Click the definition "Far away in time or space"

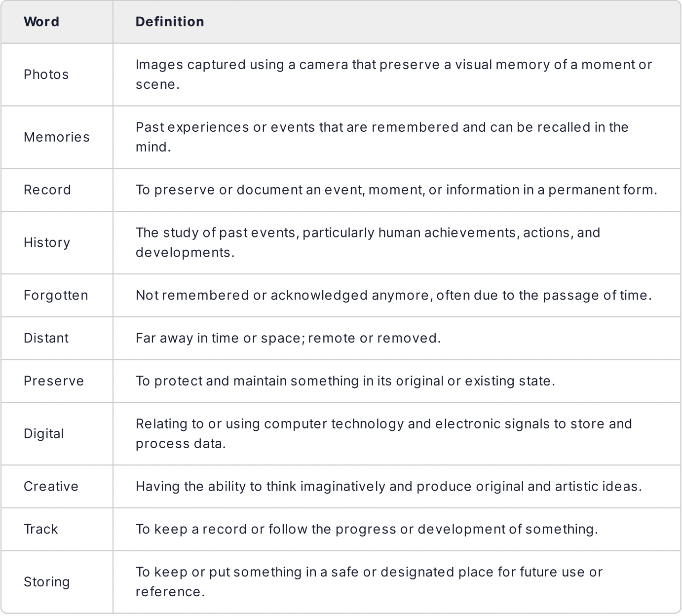288,338
